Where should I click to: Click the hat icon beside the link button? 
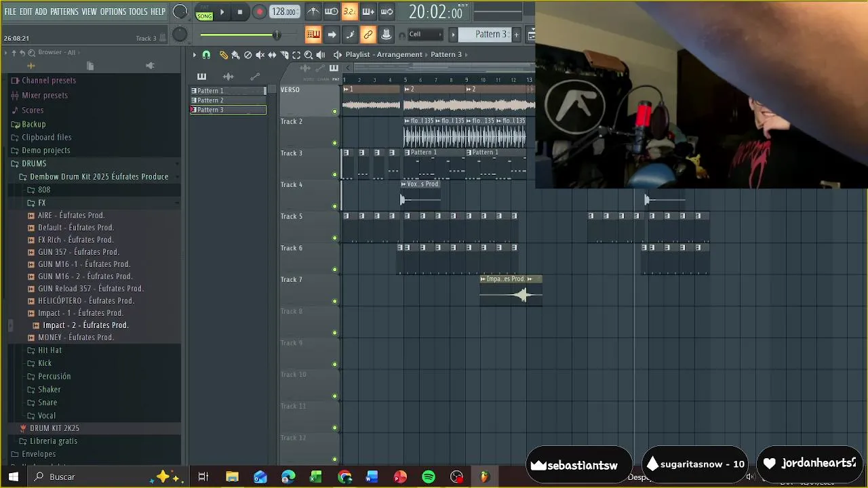[386, 35]
